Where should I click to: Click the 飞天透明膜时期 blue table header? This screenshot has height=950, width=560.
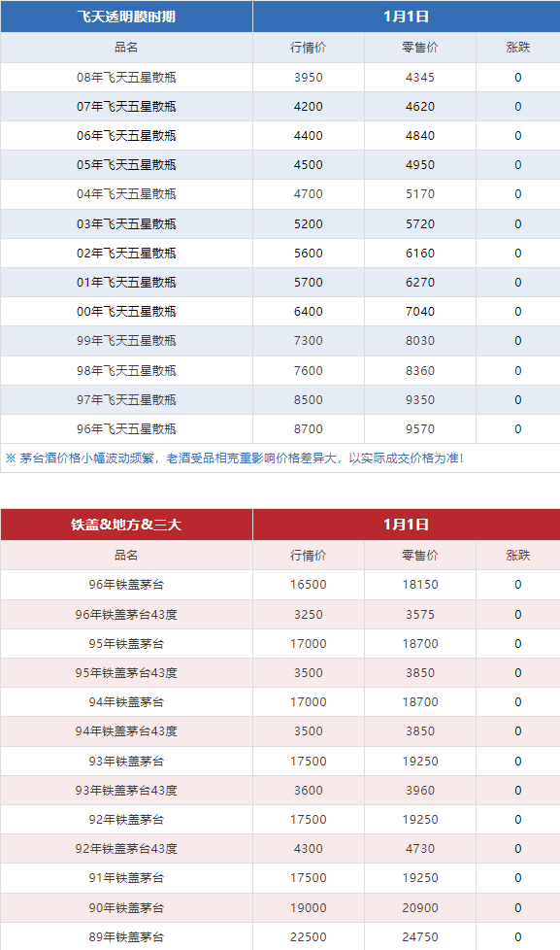pos(126,17)
